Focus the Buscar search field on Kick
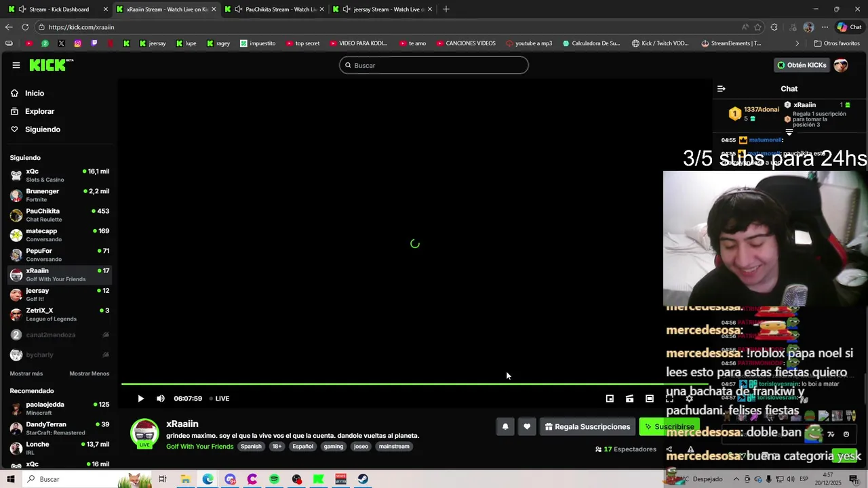Screen dimensions: 868x488 (434, 65)
